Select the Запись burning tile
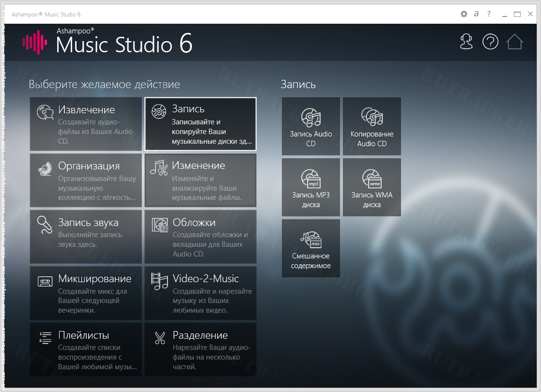This screenshot has height=392, width=541. [200, 124]
